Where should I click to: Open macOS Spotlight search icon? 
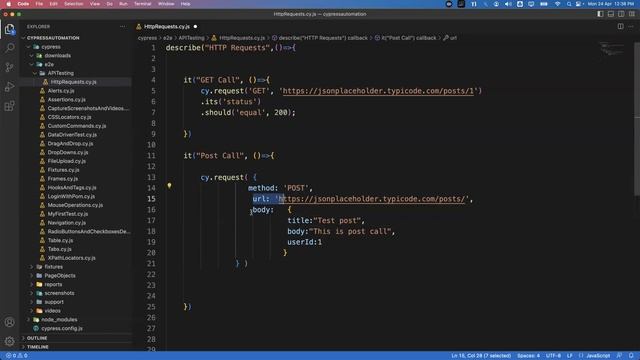click(569, 4)
